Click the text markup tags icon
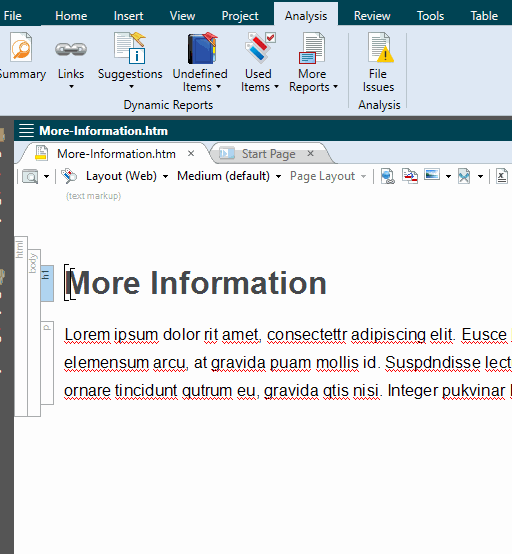Screen dimensions: 512x554 tap(69, 176)
